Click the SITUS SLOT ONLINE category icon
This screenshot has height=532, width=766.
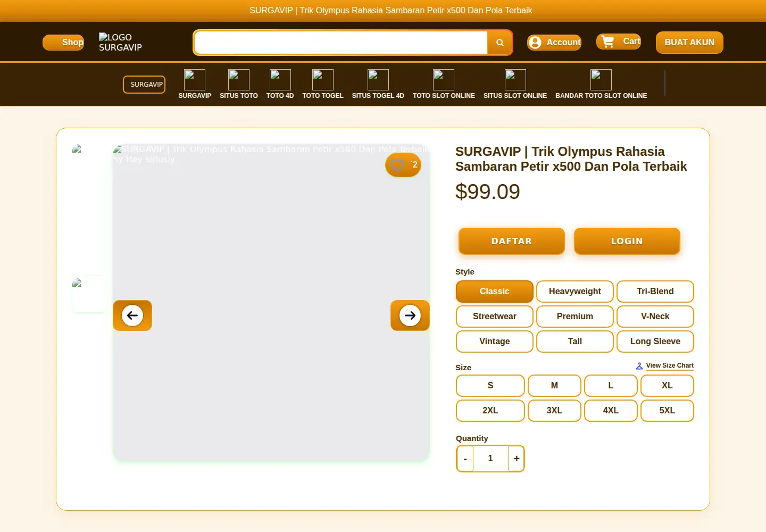[515, 80]
